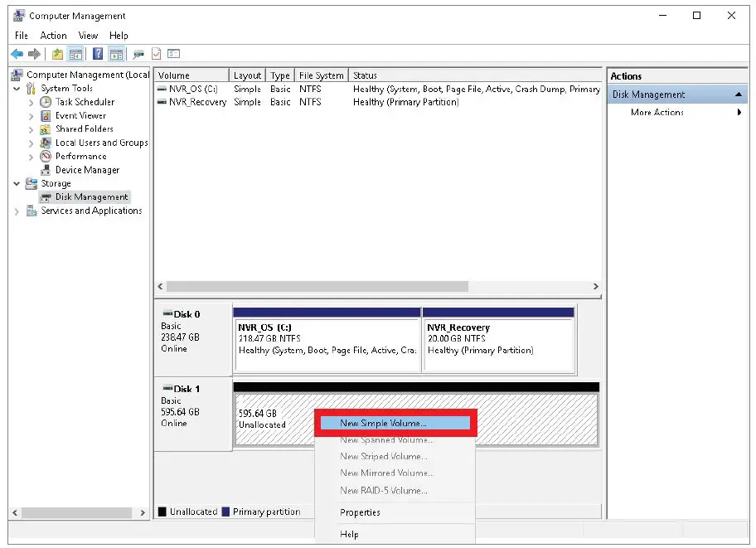Click the Back arrow in the toolbar
The image size is (756, 548).
pos(17,54)
